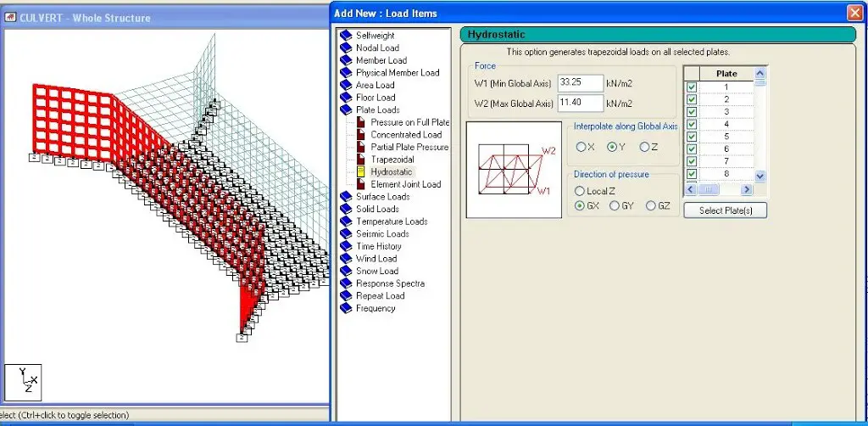Open the Trapezoidal plate load item

click(392, 160)
